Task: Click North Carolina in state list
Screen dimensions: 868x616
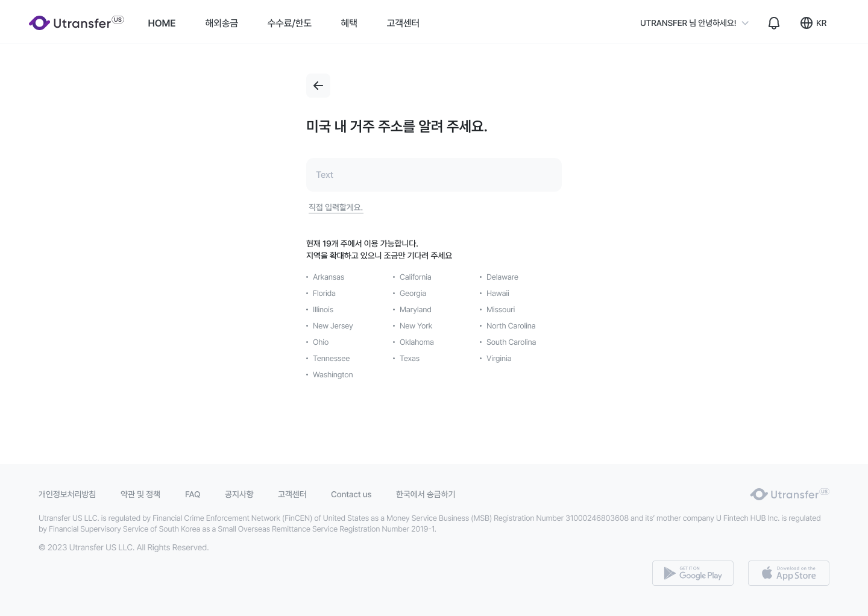Action: click(x=511, y=326)
